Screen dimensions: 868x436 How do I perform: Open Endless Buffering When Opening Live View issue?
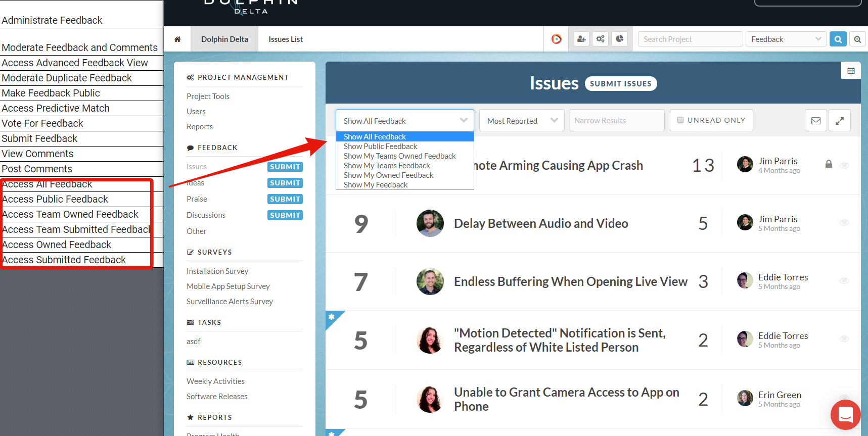[x=571, y=281]
